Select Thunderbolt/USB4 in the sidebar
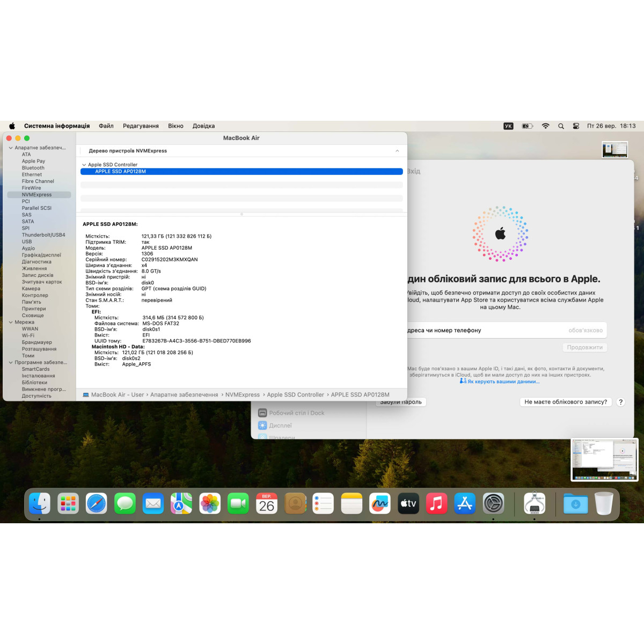Viewport: 644px width, 644px height. [43, 235]
